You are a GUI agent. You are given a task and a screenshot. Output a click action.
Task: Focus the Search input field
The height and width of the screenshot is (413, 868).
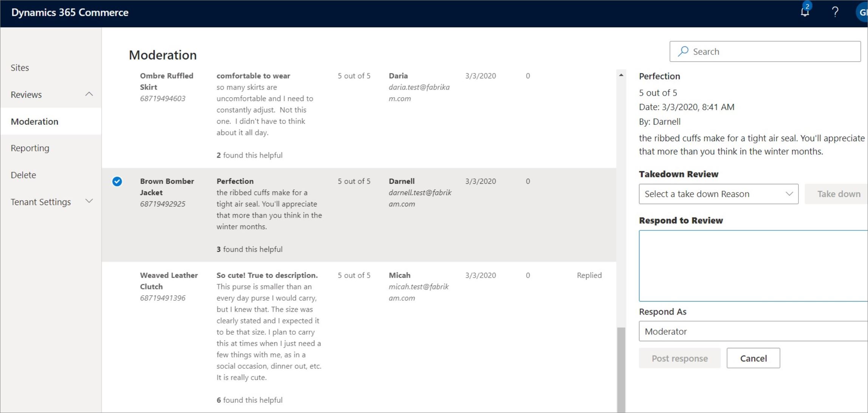[765, 51]
